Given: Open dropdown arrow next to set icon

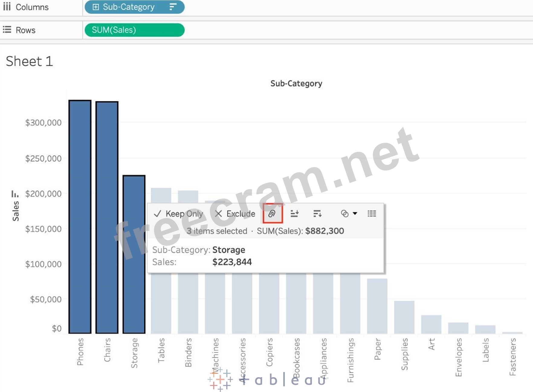Looking at the screenshot, I should pyautogui.click(x=355, y=214).
